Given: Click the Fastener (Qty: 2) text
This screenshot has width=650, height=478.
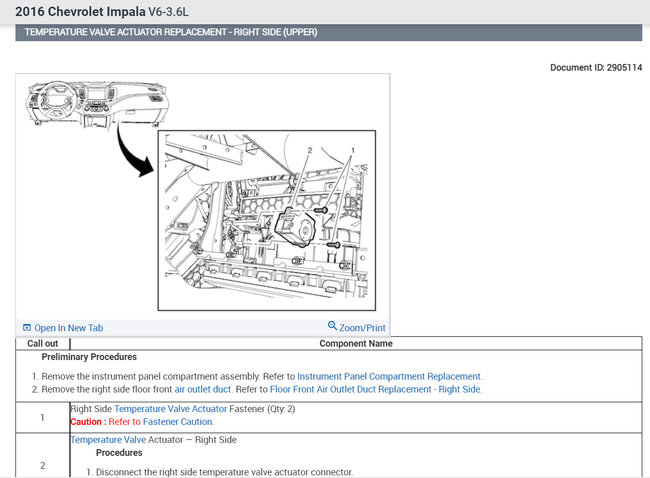Looking at the screenshot, I should pyautogui.click(x=262, y=409).
